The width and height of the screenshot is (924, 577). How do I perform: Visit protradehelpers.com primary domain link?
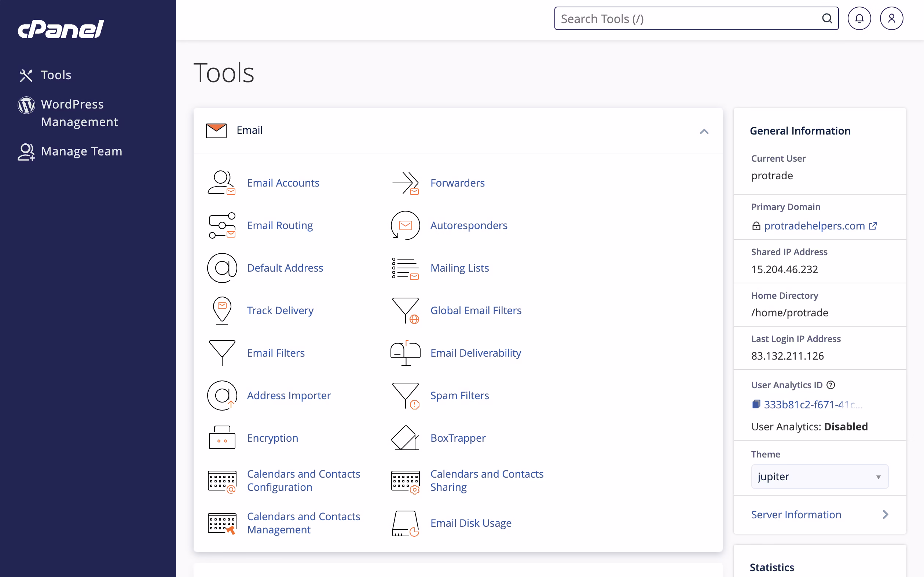[x=814, y=226]
